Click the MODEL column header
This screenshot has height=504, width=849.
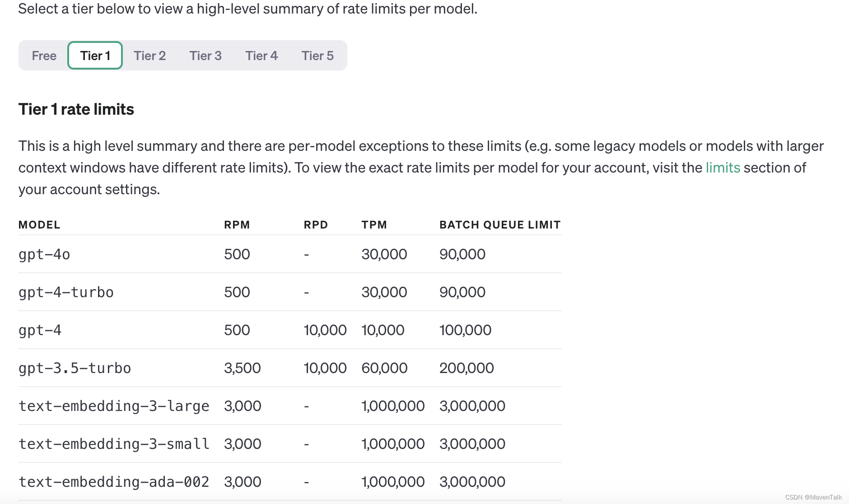click(39, 225)
